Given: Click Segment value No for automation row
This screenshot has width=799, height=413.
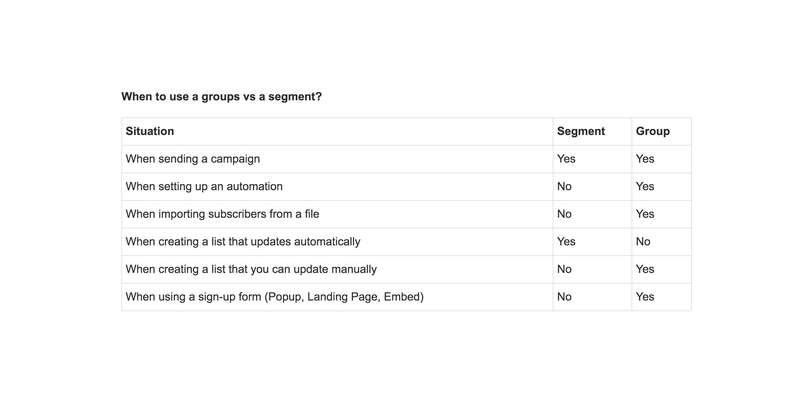Looking at the screenshot, I should [565, 187].
